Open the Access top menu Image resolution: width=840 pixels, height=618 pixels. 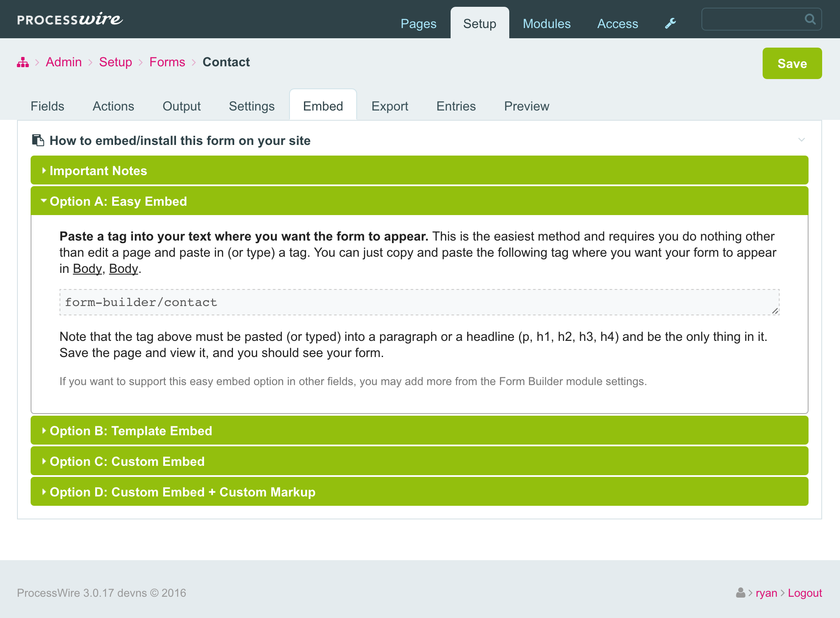pos(618,24)
